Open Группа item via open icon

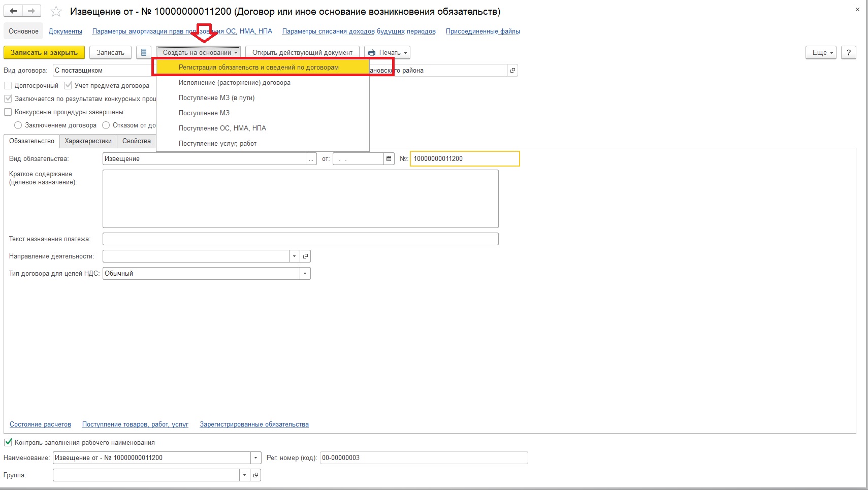tap(255, 475)
